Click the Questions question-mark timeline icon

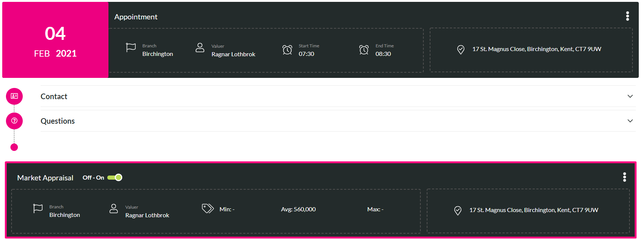click(x=14, y=121)
